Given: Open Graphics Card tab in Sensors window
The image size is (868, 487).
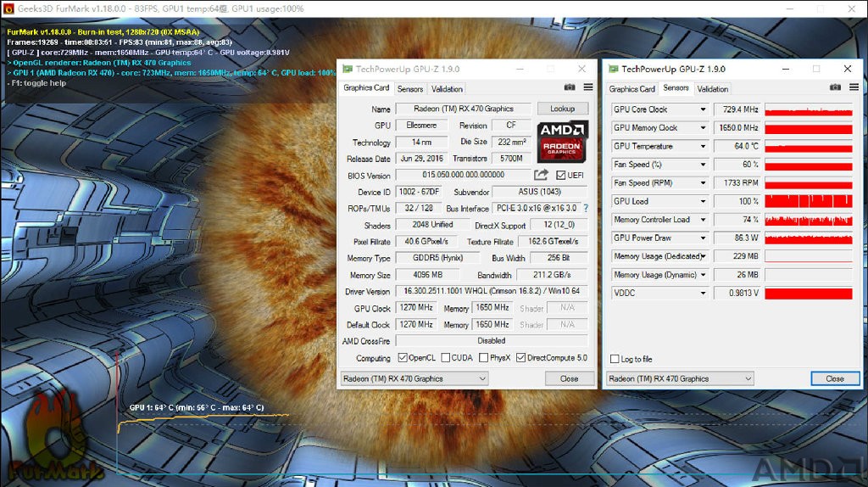Looking at the screenshot, I should point(632,88).
